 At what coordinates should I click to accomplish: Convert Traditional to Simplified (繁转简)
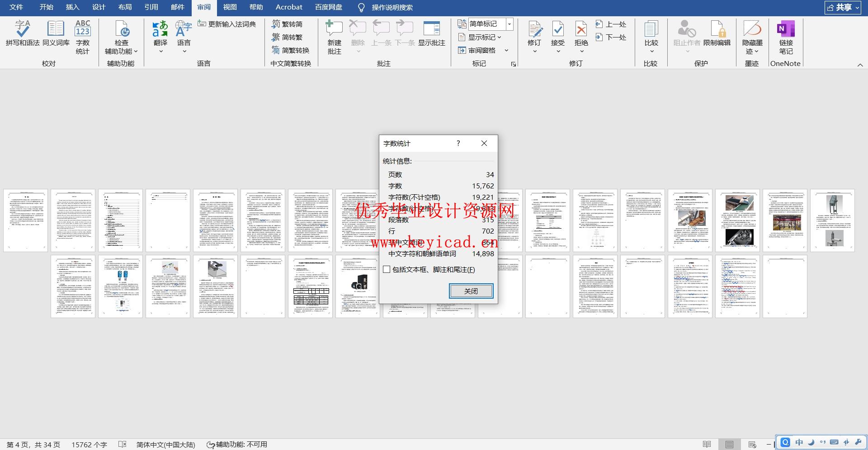pyautogui.click(x=287, y=24)
